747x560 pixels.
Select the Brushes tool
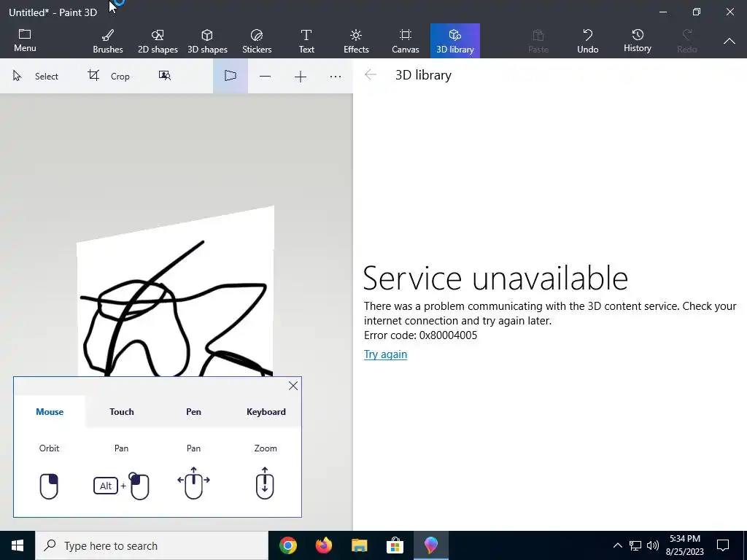(x=108, y=41)
